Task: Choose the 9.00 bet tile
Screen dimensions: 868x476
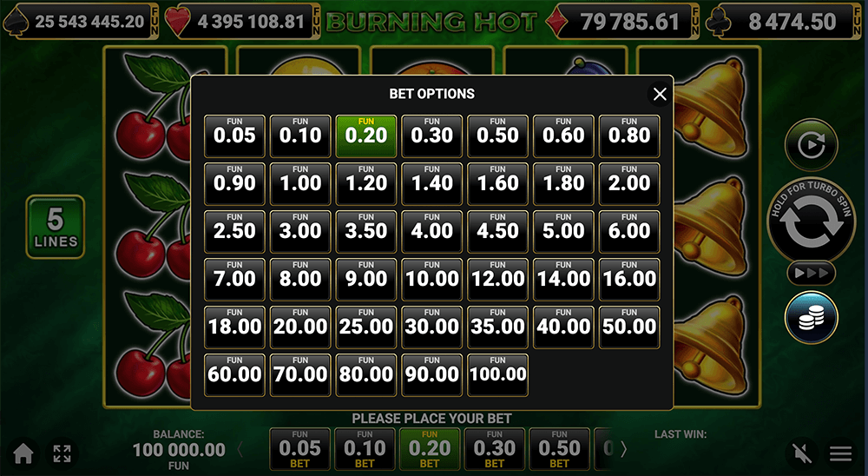Action: tap(366, 280)
